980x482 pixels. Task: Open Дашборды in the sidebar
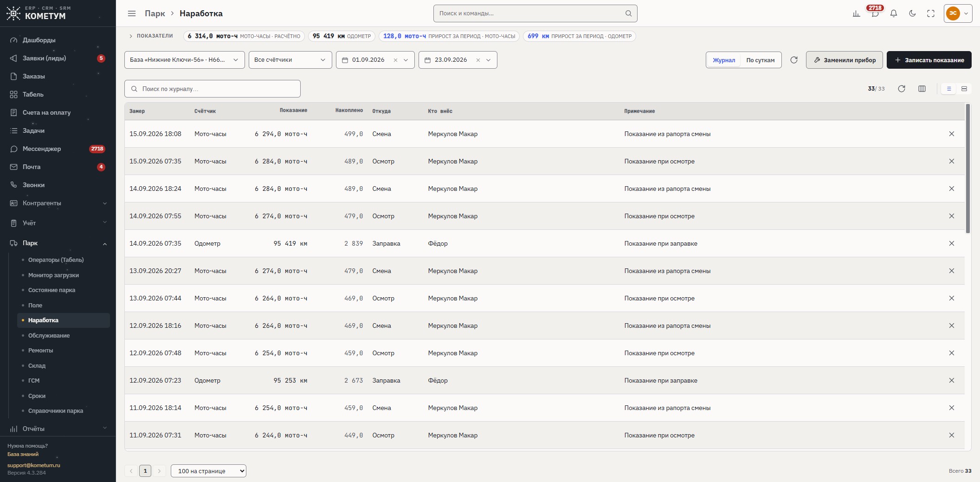pyautogui.click(x=58, y=40)
